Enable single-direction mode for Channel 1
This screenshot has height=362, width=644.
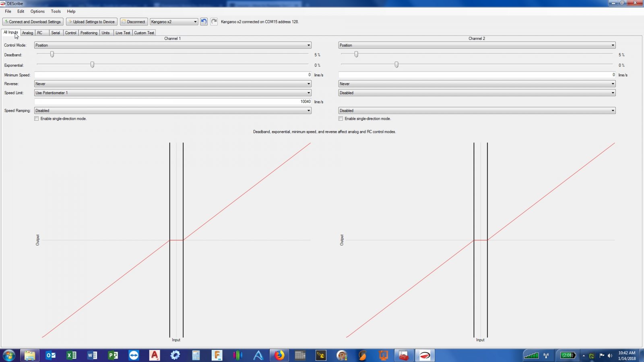click(x=37, y=119)
